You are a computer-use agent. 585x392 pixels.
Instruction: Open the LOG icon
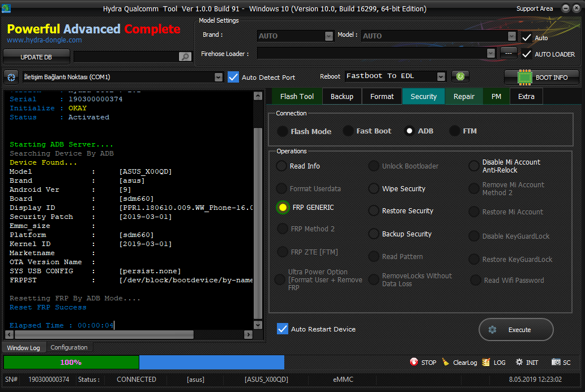coord(485,362)
